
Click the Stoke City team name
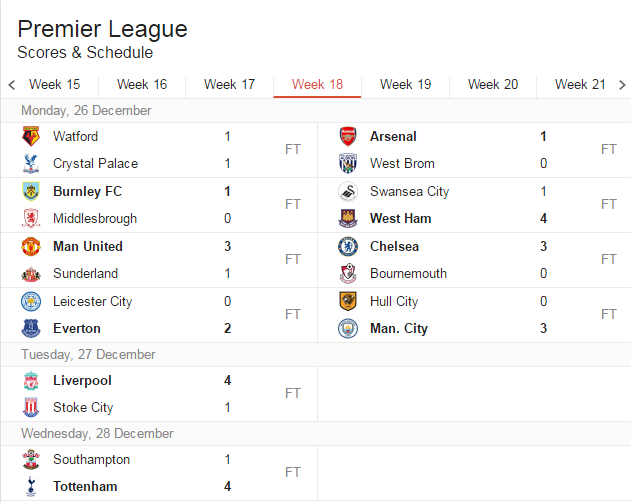pos(82,408)
